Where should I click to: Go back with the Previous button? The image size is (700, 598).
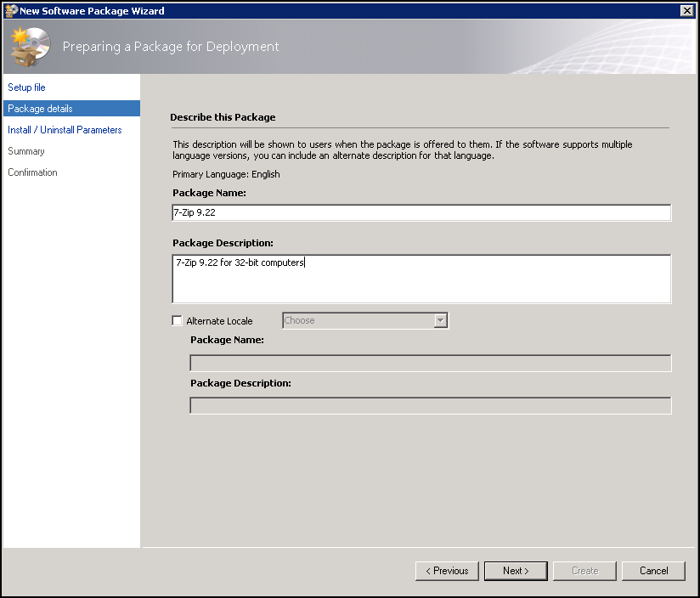click(447, 571)
